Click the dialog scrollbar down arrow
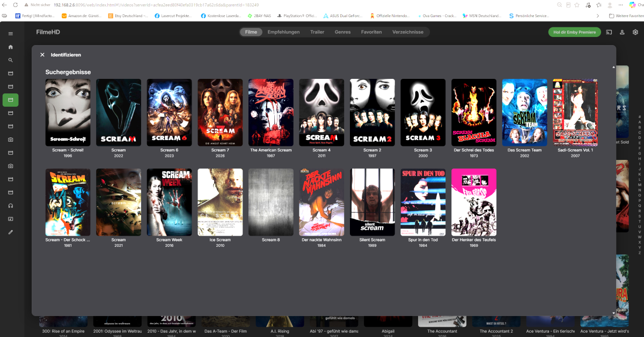The width and height of the screenshot is (644, 337). [x=613, y=312]
